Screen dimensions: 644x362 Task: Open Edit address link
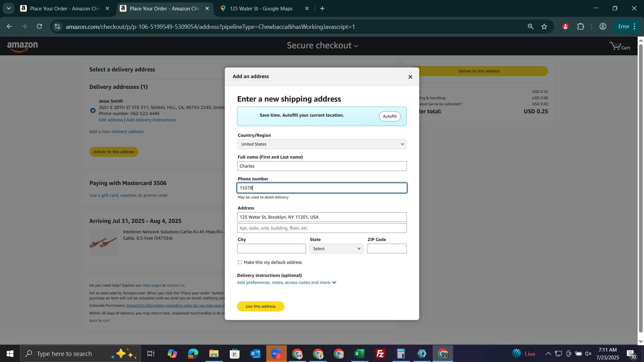point(111,120)
